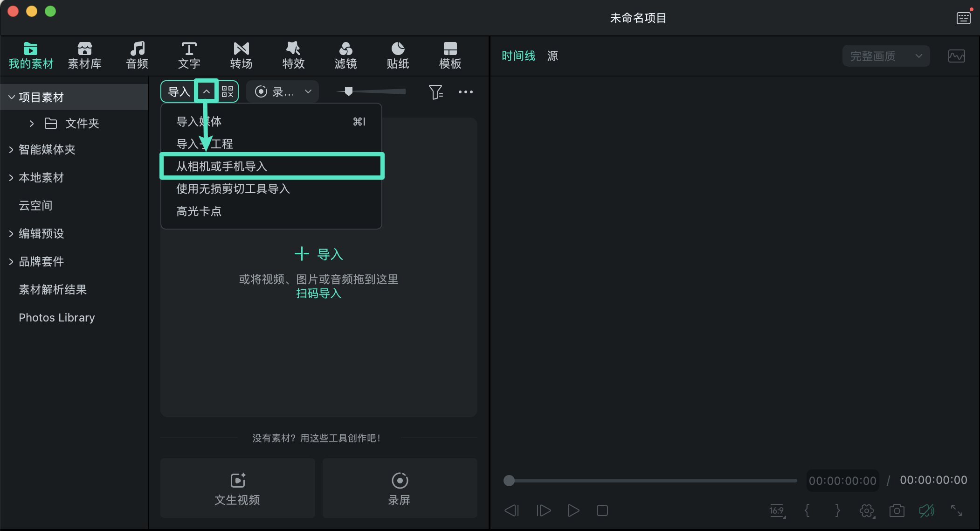
Task: Click the 文生视频 button
Action: (x=238, y=488)
